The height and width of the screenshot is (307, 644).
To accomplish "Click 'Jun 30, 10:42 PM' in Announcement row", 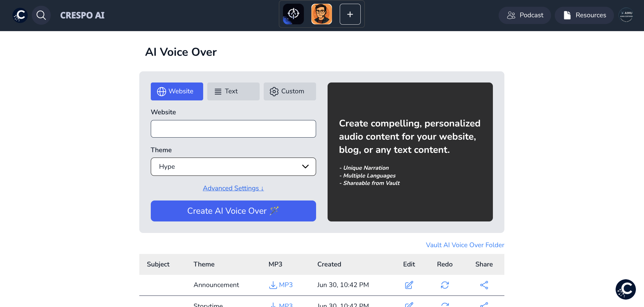I will click(343, 285).
